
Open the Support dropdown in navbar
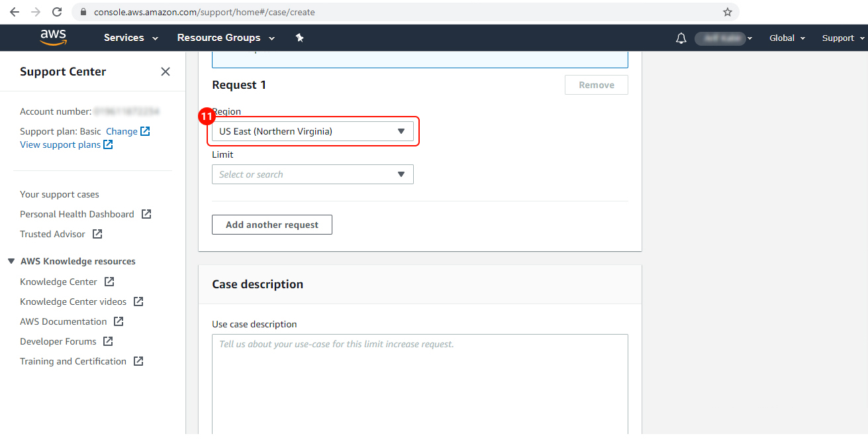(x=844, y=38)
